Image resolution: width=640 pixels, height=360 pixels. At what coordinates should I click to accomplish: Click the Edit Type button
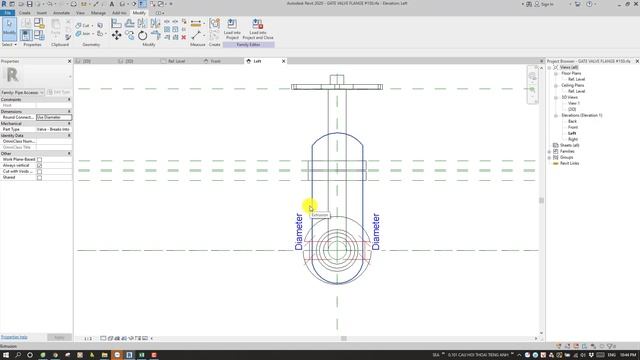coord(59,93)
